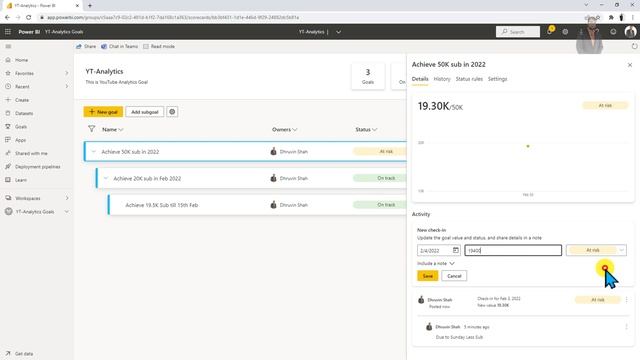Switch to the Details tab

tap(420, 79)
